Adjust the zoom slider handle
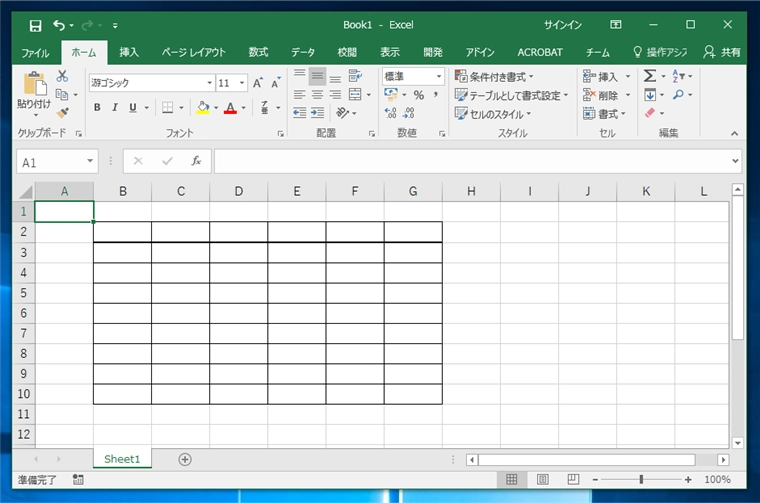The width and height of the screenshot is (760, 503). coord(641,480)
